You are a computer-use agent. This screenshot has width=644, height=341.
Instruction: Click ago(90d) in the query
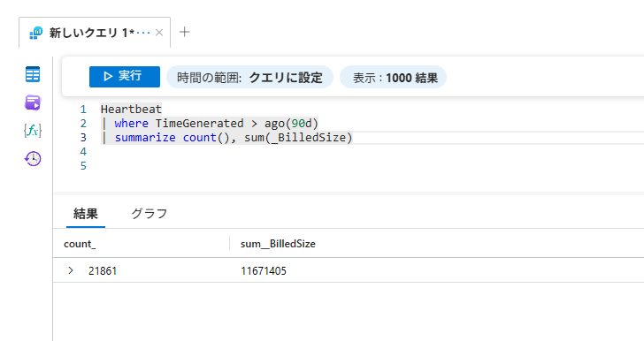click(x=291, y=123)
